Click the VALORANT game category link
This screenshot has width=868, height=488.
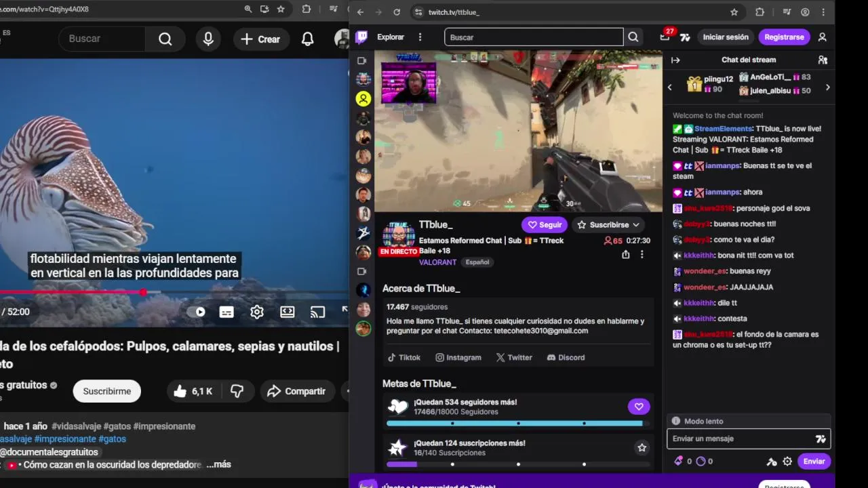click(x=437, y=262)
